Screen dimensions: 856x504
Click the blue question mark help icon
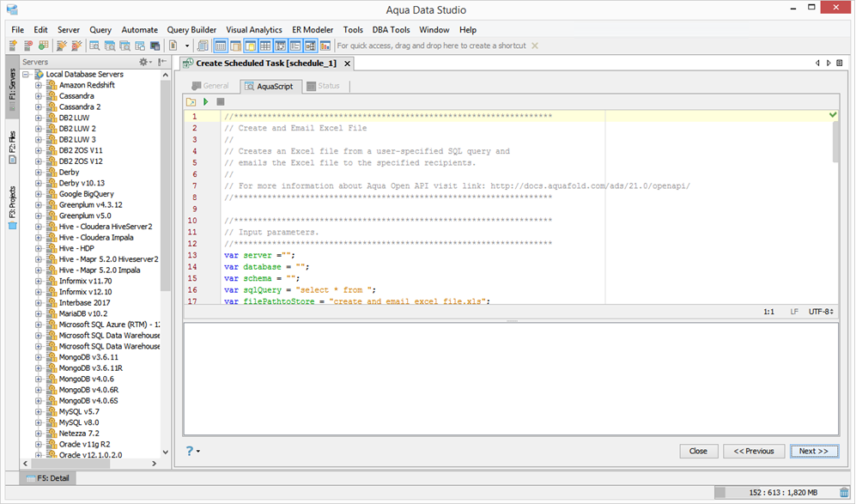click(x=190, y=451)
